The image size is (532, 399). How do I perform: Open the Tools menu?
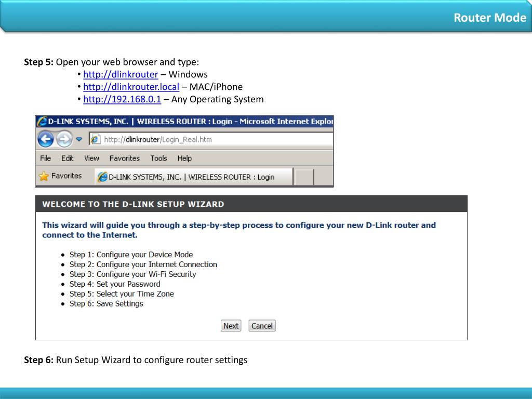pos(158,158)
